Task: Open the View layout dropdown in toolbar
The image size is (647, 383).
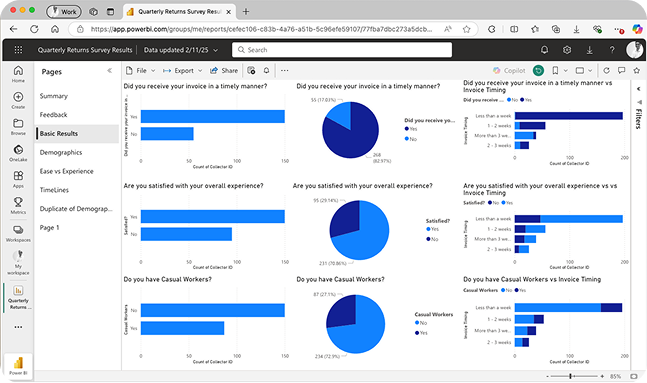Action: point(584,71)
